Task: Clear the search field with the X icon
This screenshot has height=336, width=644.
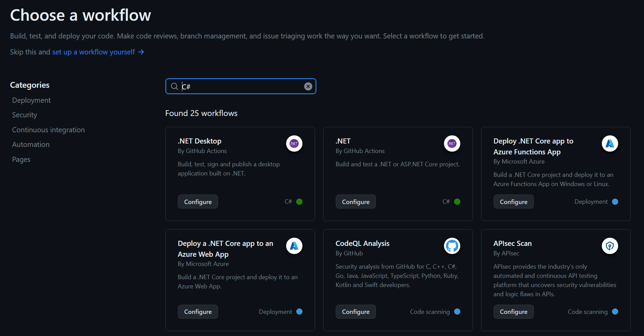Action: tap(308, 86)
